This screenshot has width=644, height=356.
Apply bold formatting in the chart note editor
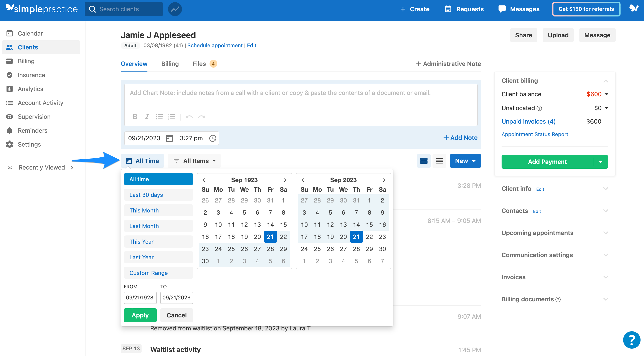tap(135, 117)
